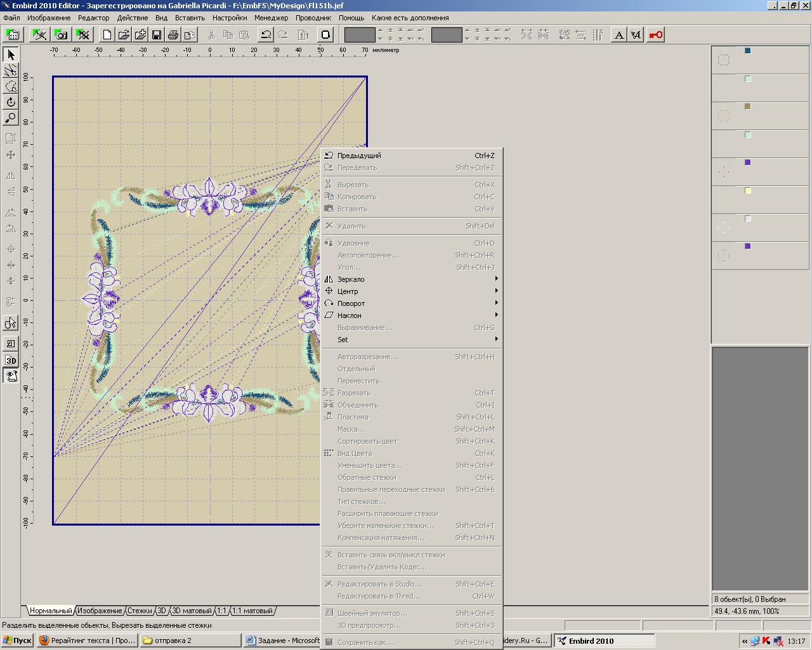812x650 pixels.
Task: Select the freehand lasso tool
Action: click(x=11, y=86)
